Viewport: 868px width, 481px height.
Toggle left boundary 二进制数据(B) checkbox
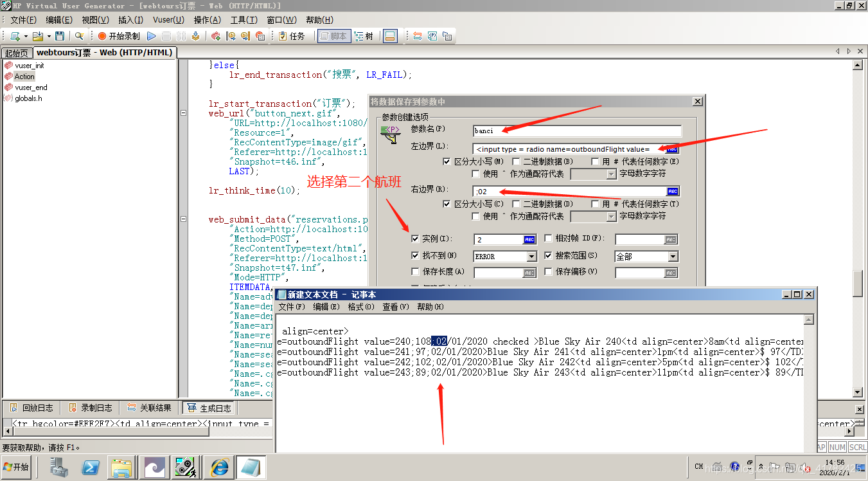point(516,161)
